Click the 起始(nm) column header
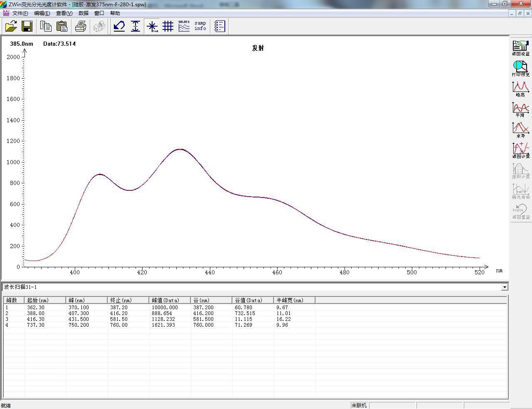 45,300
